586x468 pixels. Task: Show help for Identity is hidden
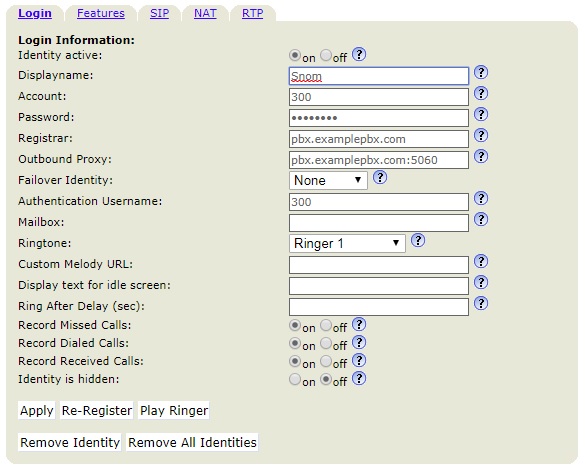(359, 378)
